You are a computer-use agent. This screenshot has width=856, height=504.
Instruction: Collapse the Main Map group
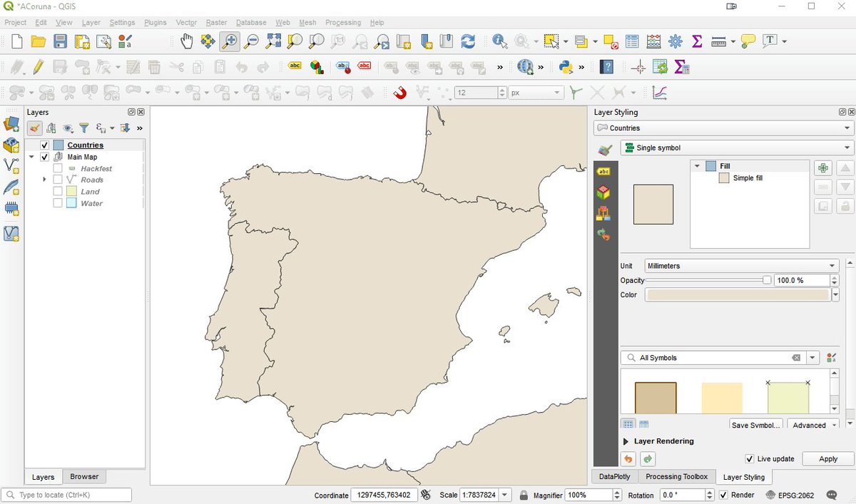pos(32,157)
